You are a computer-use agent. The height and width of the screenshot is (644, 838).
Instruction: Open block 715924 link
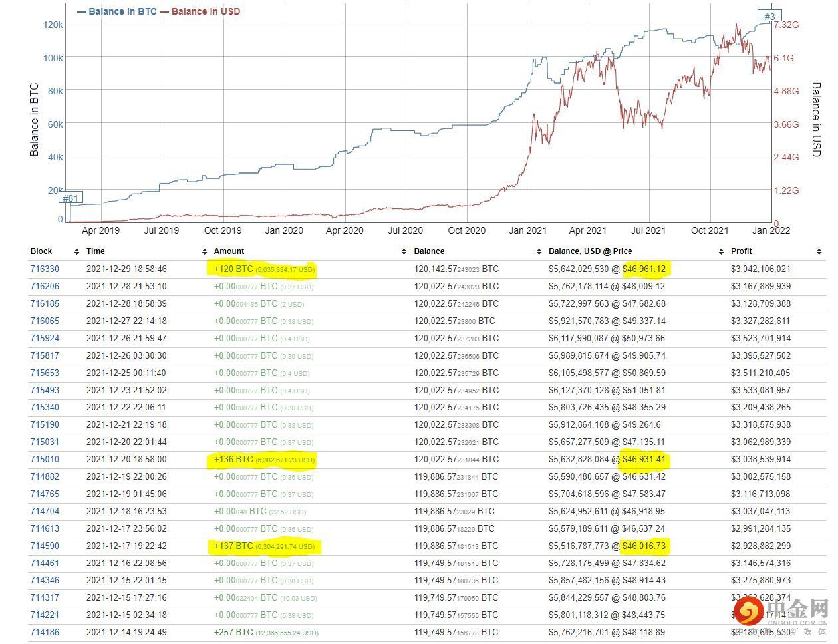point(45,339)
